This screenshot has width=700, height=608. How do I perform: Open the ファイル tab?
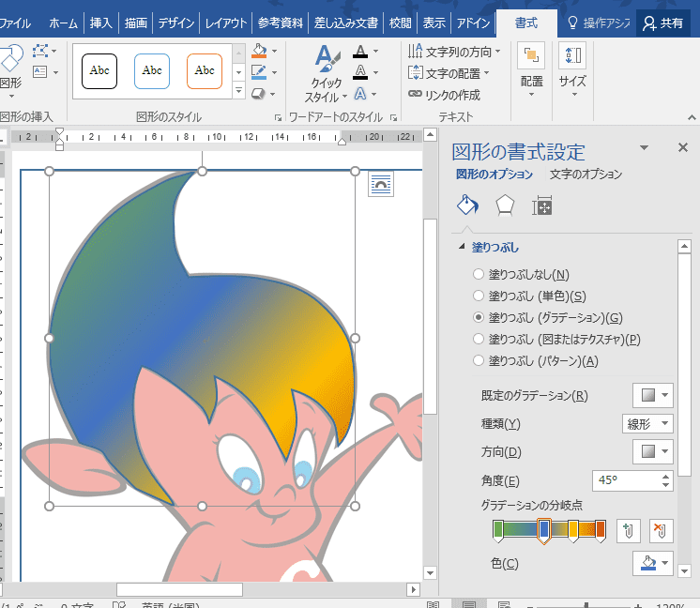point(15,23)
